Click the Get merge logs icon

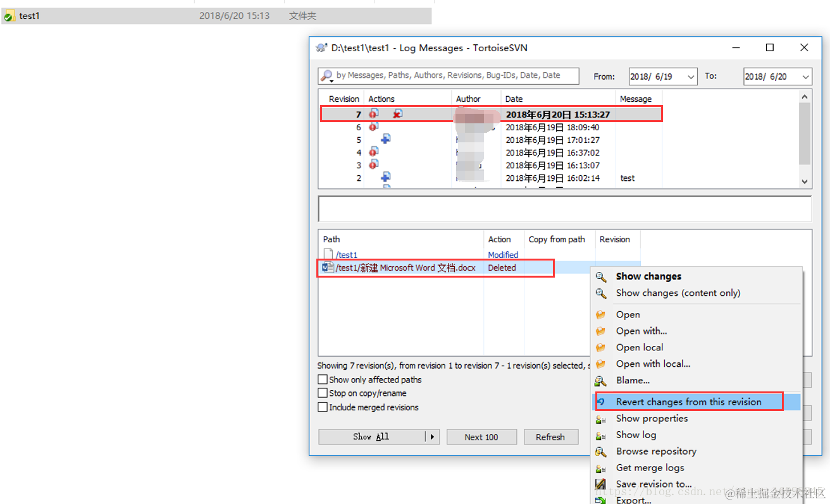point(601,467)
